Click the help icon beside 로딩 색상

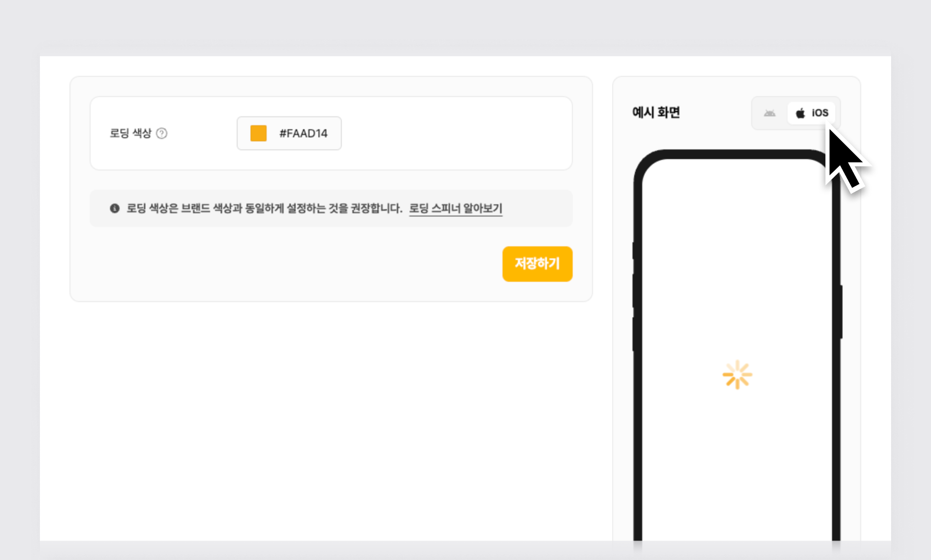tap(162, 133)
